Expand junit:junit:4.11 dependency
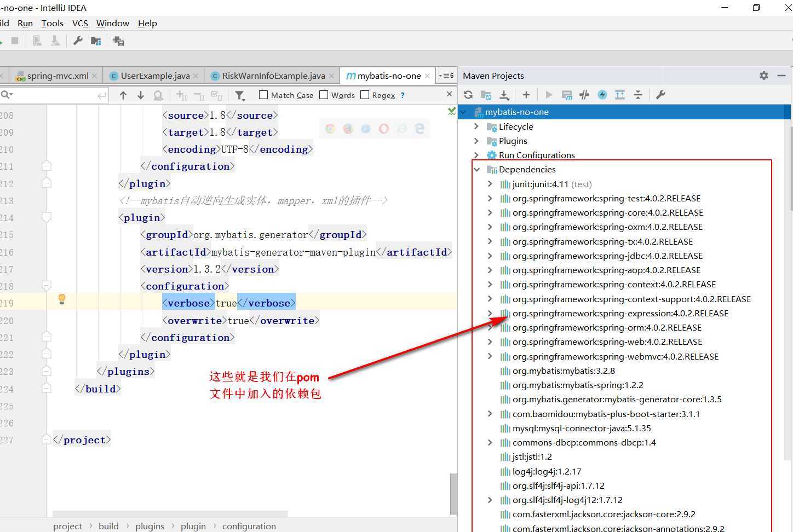Viewport: 793px width, 532px height. pyautogui.click(x=490, y=184)
